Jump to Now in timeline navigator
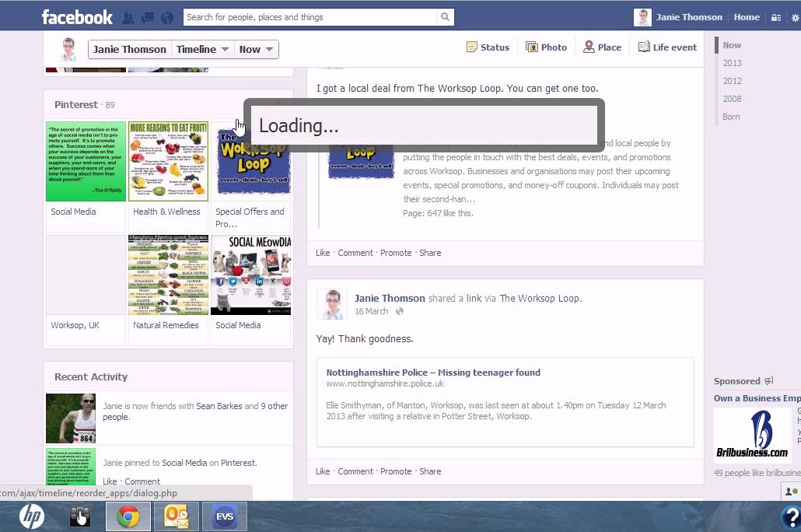Image resolution: width=801 pixels, height=532 pixels. point(732,45)
